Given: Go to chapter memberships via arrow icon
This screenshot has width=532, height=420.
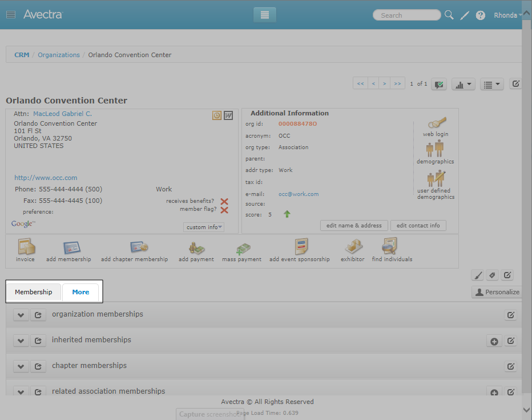Looking at the screenshot, I should point(38,366).
